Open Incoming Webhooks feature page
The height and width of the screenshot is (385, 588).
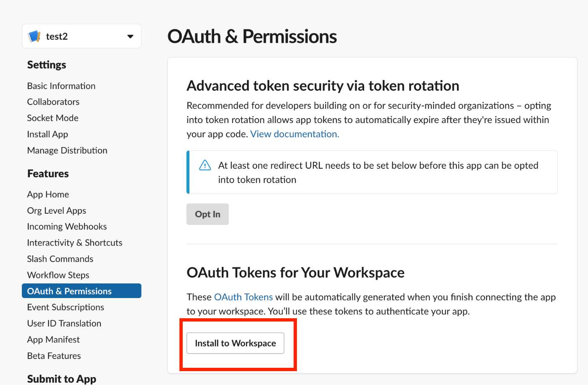[x=67, y=227]
